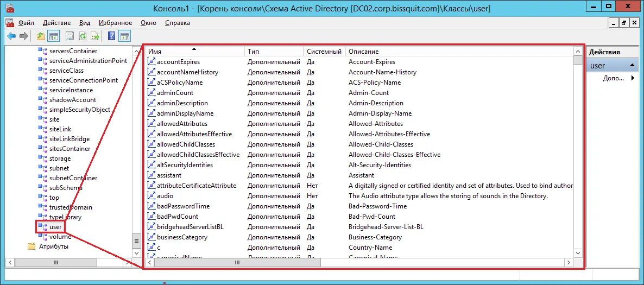Click the left arrow of the attribute list horizontal scrollbar
The width and height of the screenshot is (644, 285).
[x=150, y=262]
